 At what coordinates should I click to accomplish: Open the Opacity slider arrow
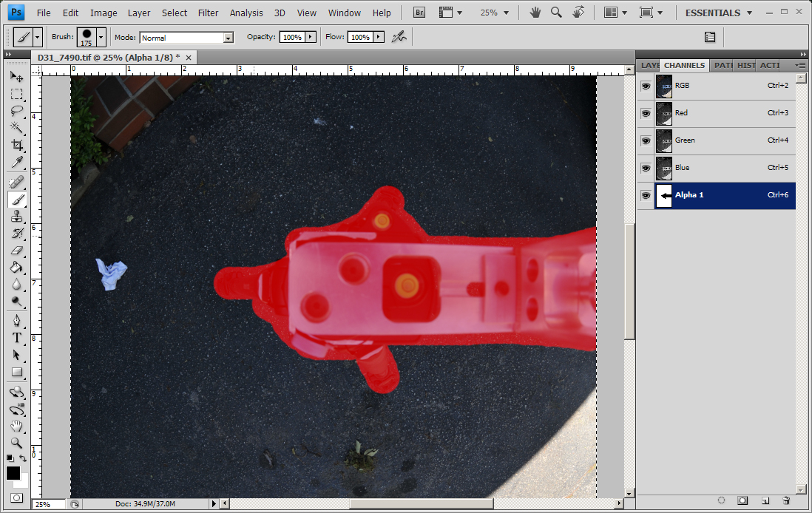tap(311, 37)
